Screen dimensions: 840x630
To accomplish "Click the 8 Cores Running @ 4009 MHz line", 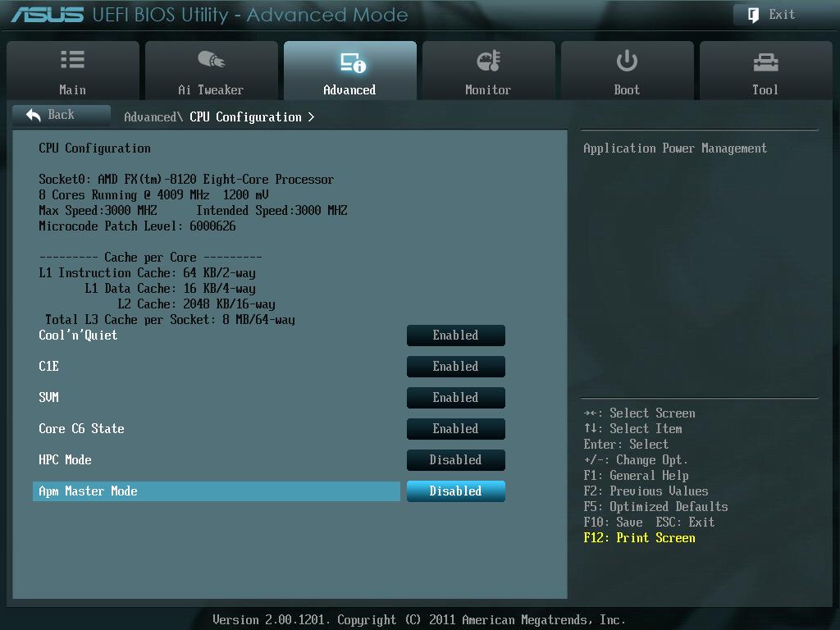I will point(153,195).
